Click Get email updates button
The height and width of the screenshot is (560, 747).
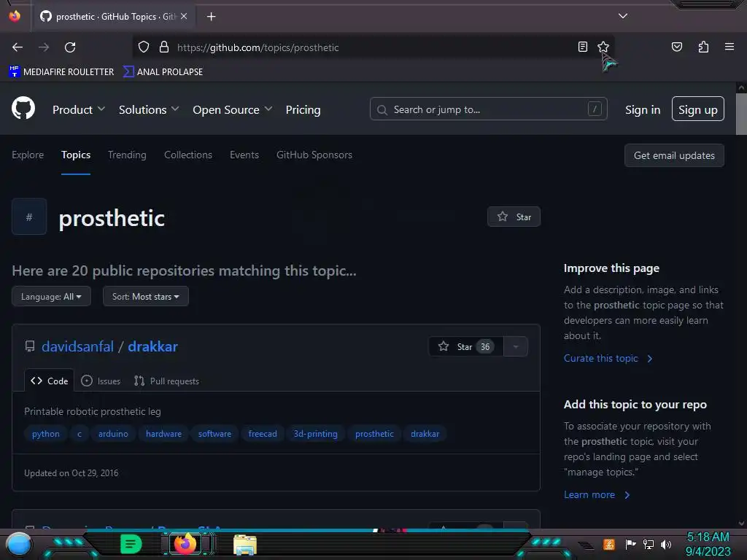pyautogui.click(x=674, y=155)
